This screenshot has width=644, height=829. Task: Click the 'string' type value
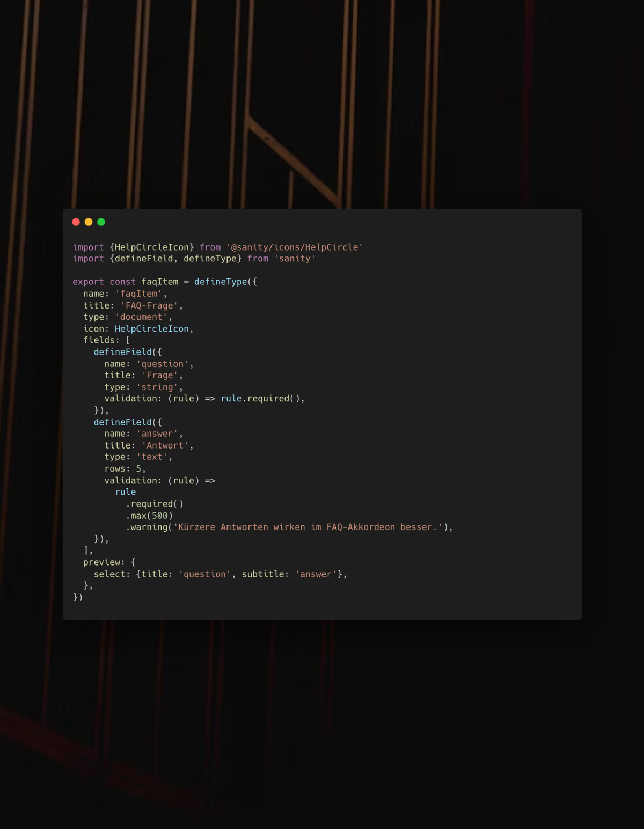point(157,387)
